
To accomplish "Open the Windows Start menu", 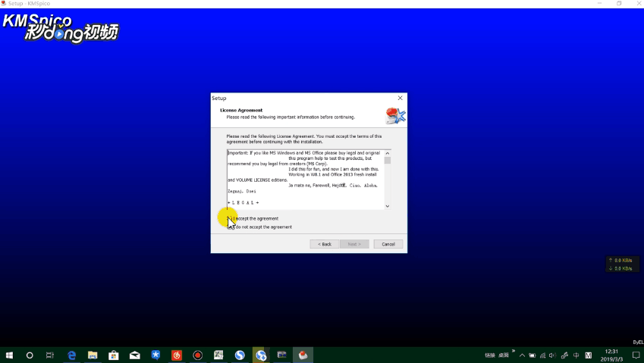I will [10, 355].
